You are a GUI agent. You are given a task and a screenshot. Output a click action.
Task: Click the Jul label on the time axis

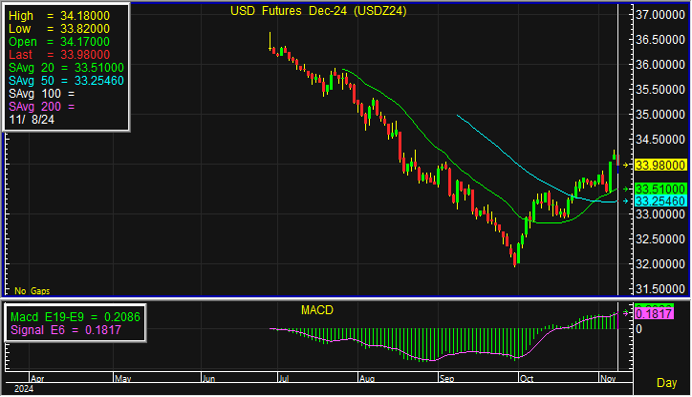[284, 378]
